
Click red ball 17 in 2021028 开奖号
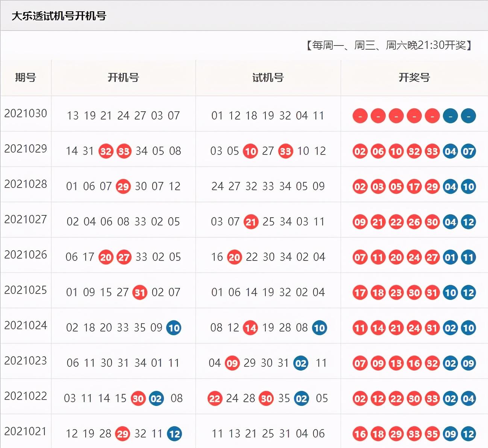tap(414, 187)
